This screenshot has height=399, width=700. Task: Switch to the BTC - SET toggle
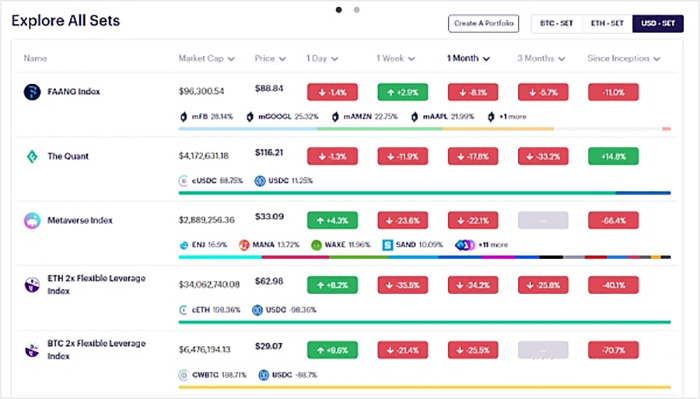[x=556, y=23]
